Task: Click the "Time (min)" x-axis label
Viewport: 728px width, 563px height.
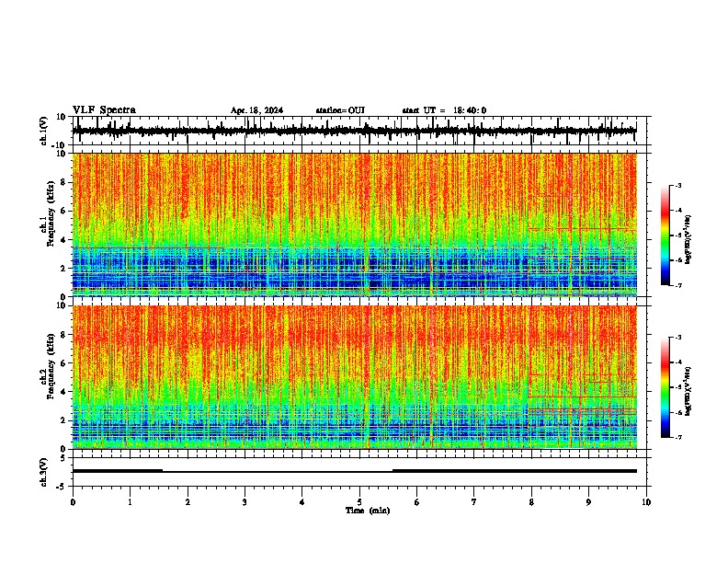Action: pos(368,511)
